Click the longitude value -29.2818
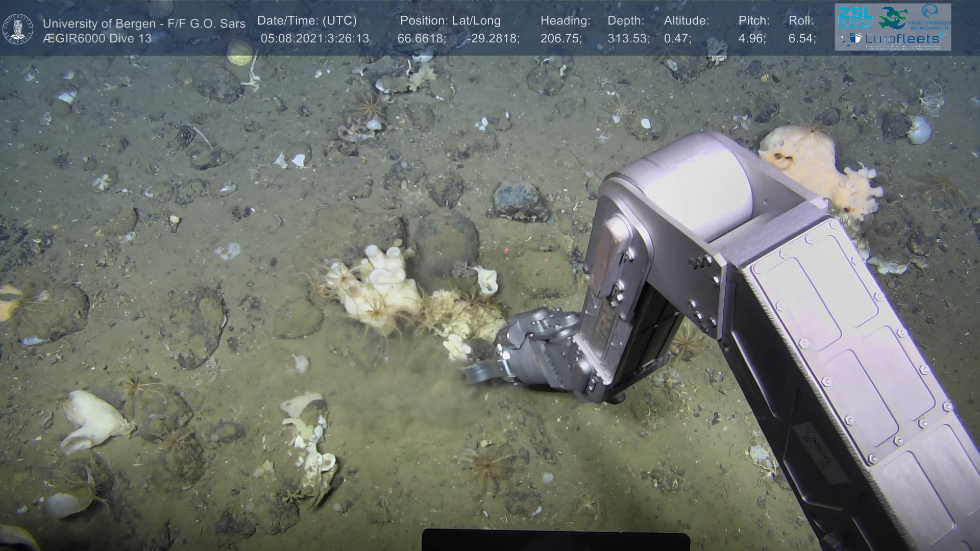 click(493, 39)
